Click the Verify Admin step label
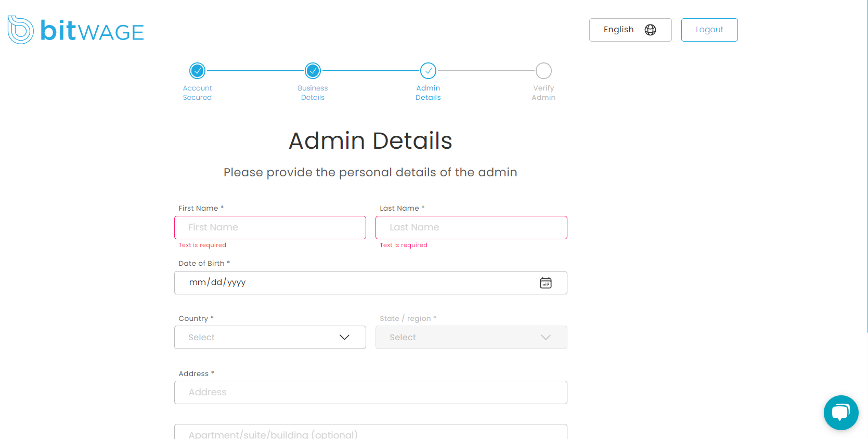868x439 pixels. pyautogui.click(x=543, y=93)
